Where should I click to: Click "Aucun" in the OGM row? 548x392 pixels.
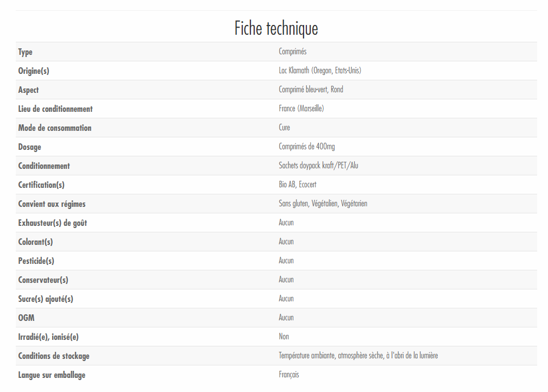286,318
